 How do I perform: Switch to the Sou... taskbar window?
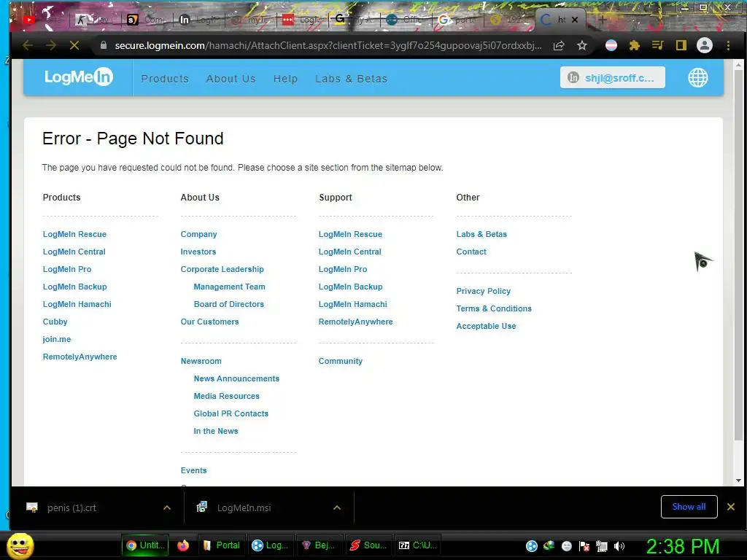368,545
